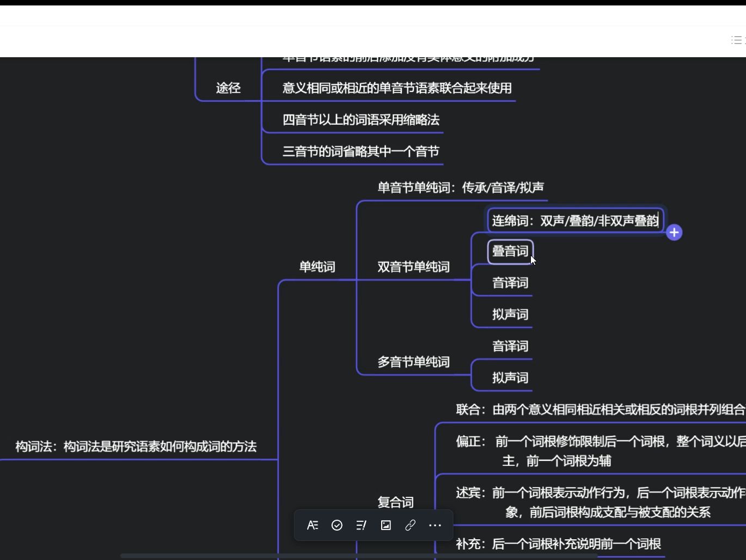This screenshot has width=746, height=560.
Task: Click the 补充：后一个词根补充说明前一个词根 node
Action: tap(558, 544)
